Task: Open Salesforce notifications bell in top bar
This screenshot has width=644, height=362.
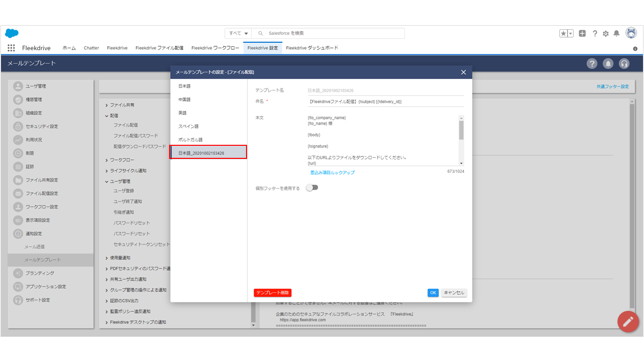Action: [x=616, y=33]
